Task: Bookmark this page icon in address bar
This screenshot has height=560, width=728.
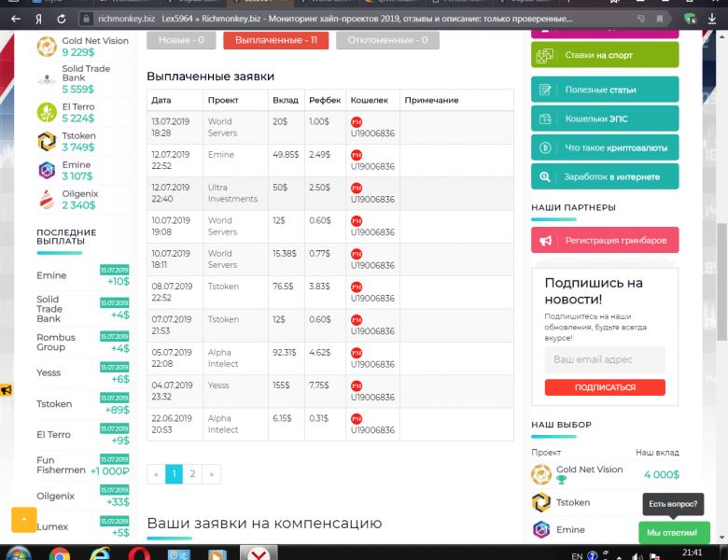Action: (659, 19)
